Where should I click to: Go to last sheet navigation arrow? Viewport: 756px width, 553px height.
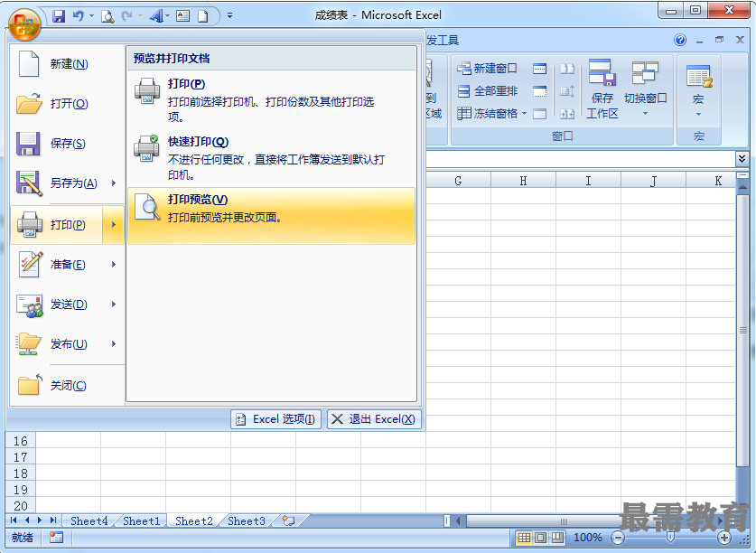[x=53, y=520]
